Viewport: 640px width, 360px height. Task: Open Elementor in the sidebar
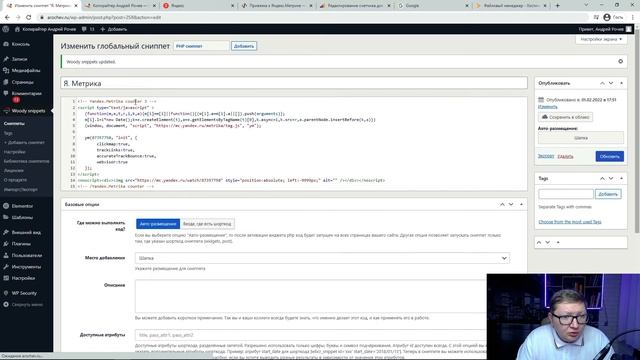[x=22, y=206]
